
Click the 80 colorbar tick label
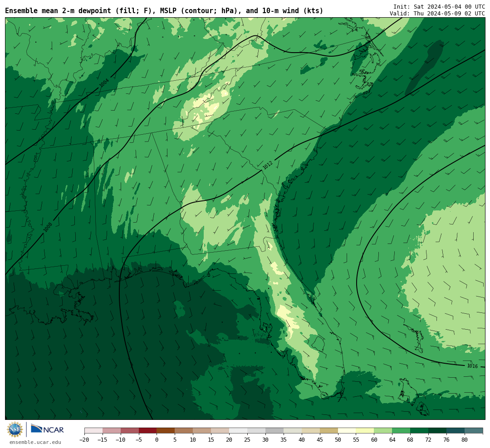click(465, 440)
